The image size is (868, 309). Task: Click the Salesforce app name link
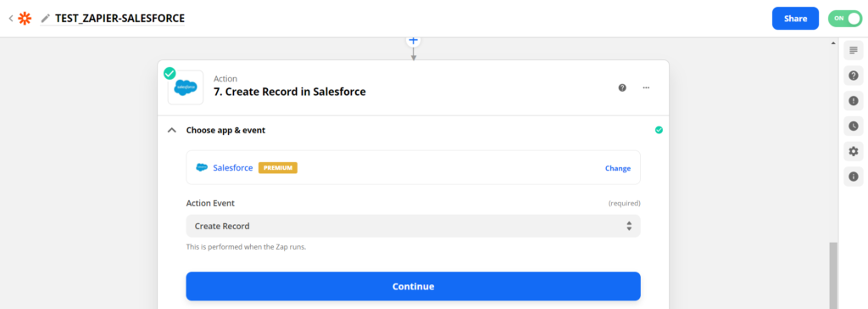point(232,167)
